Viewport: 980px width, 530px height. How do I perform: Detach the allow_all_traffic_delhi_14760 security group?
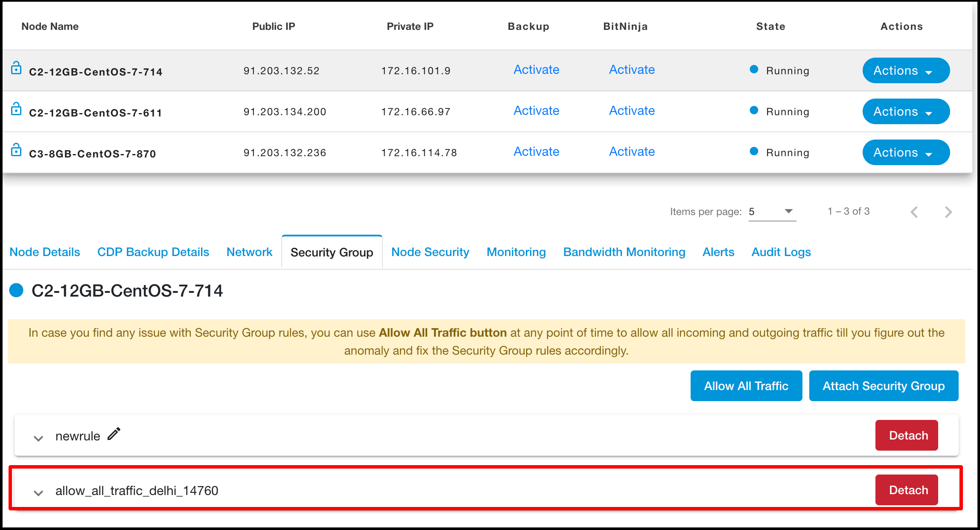click(907, 489)
